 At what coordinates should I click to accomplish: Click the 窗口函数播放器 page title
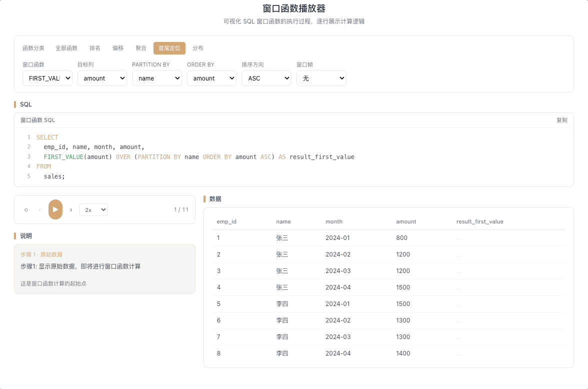coord(293,8)
